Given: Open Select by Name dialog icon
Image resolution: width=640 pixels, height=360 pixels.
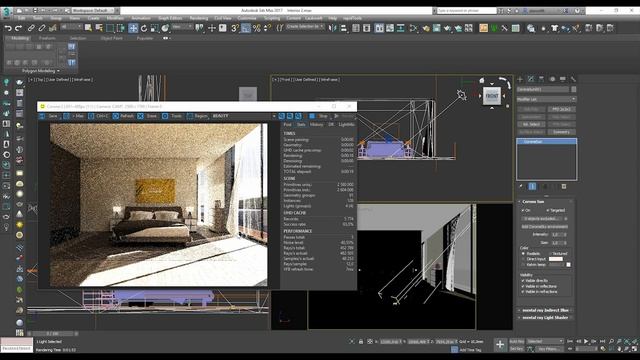Looking at the screenshot, I should point(99,28).
